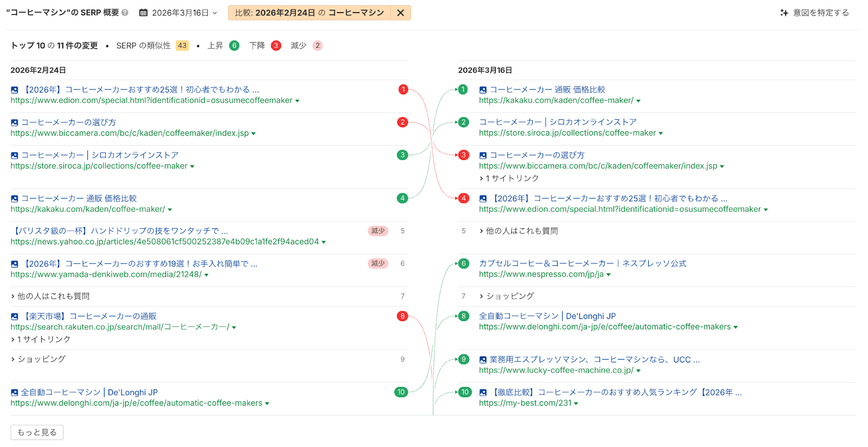
Task: Open URL dropdown arrow for nespresso.com link
Action: coord(609,275)
